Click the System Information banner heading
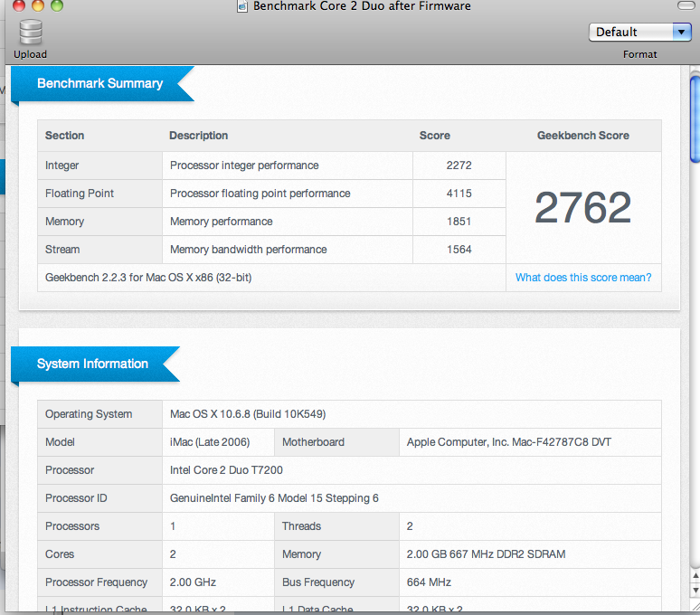Image resolution: width=700 pixels, height=615 pixels. (x=92, y=364)
